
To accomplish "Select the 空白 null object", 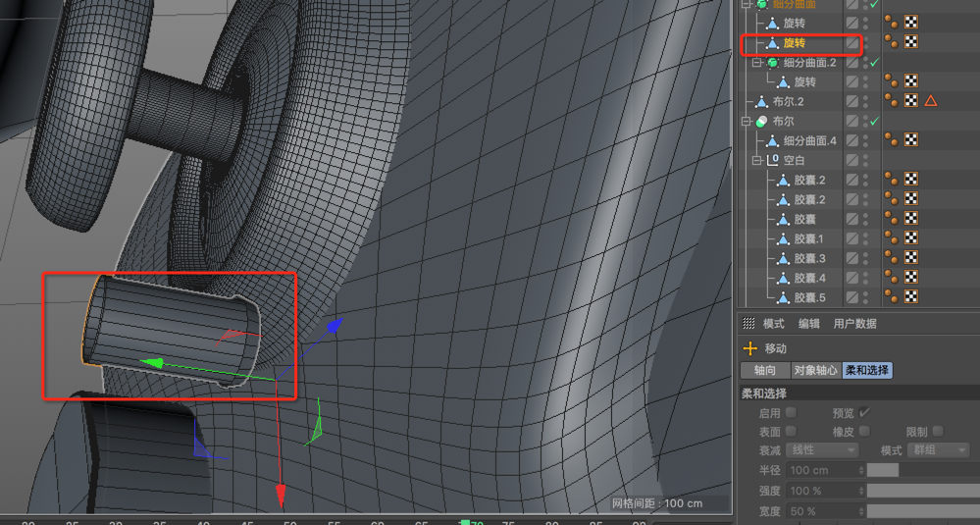I will tap(795, 160).
